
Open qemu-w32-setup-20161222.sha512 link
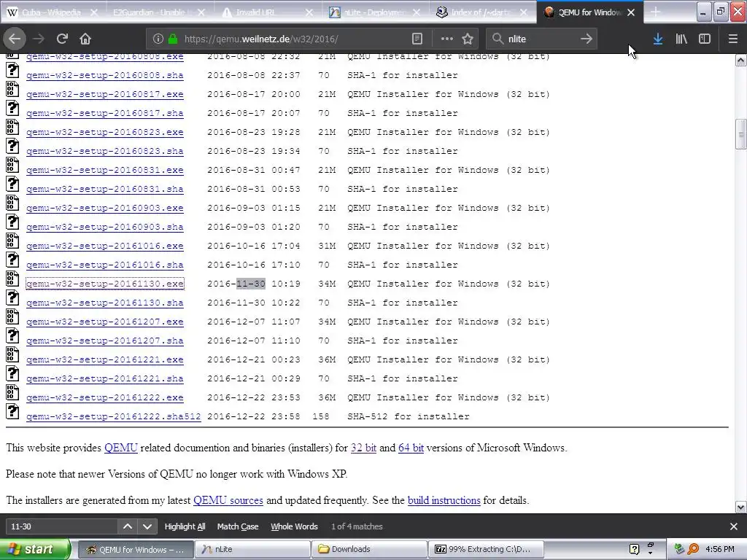point(113,416)
